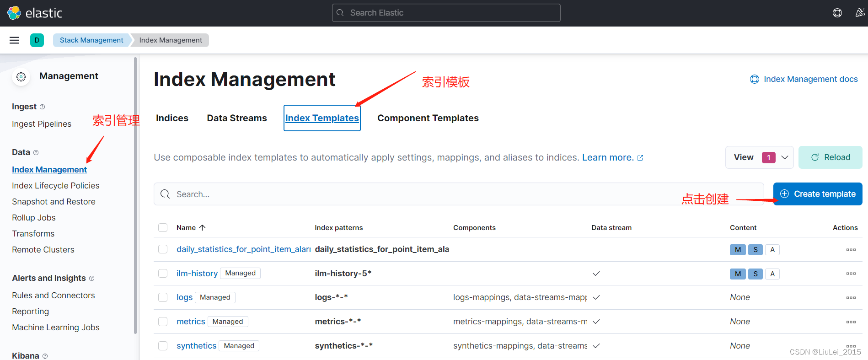Open the synthetics template link
Screen dimensions: 868x360
[197, 346]
